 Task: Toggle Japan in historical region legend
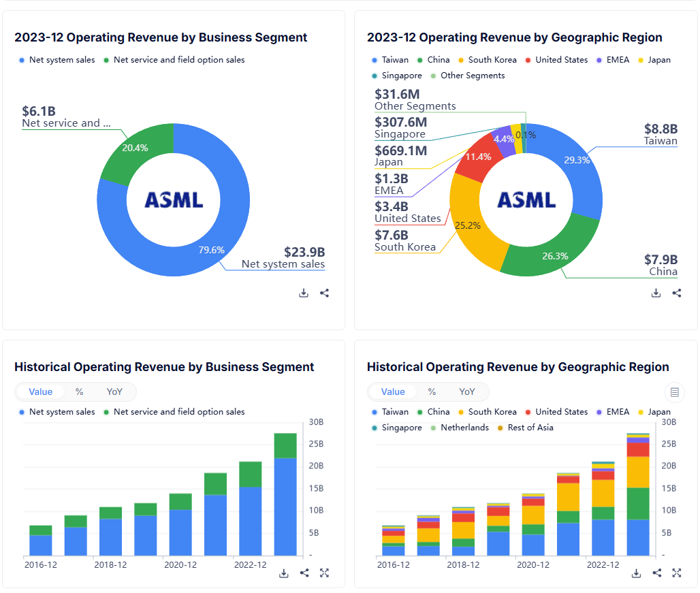[x=654, y=412]
